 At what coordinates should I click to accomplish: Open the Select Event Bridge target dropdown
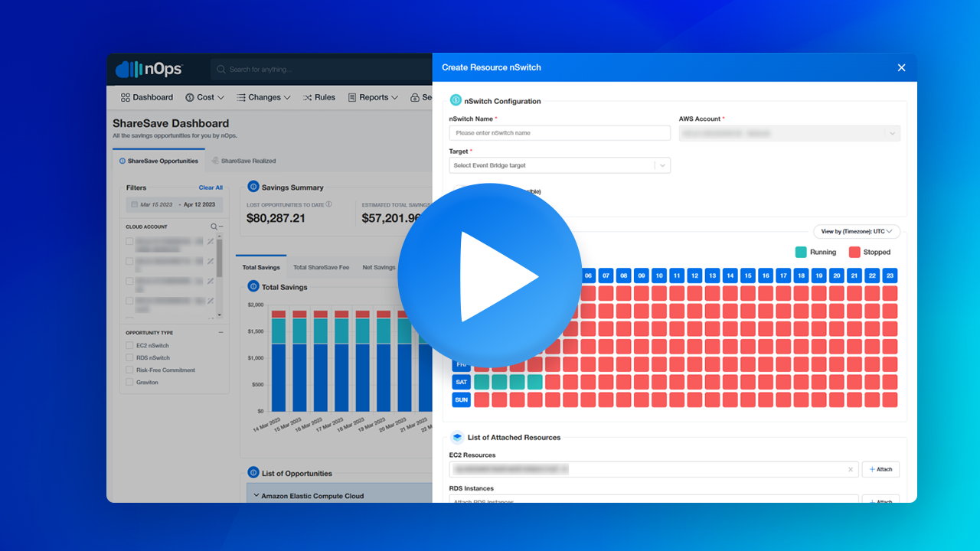(x=560, y=165)
